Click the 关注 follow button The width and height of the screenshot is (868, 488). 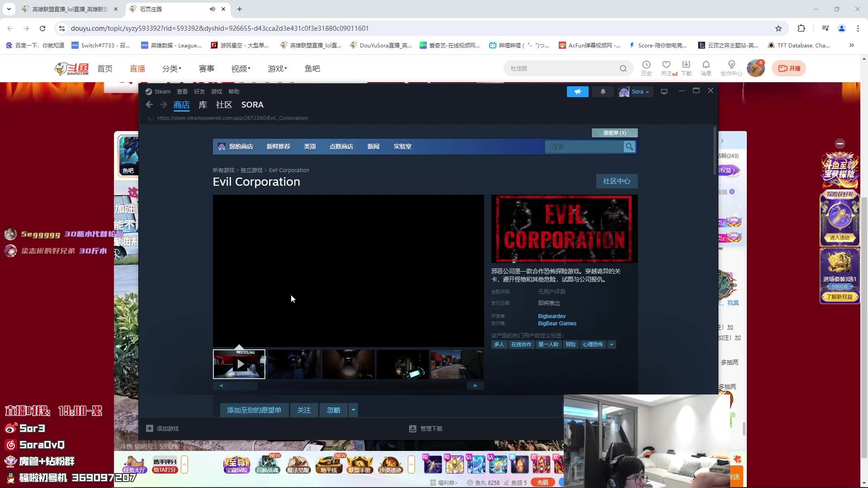[304, 410]
